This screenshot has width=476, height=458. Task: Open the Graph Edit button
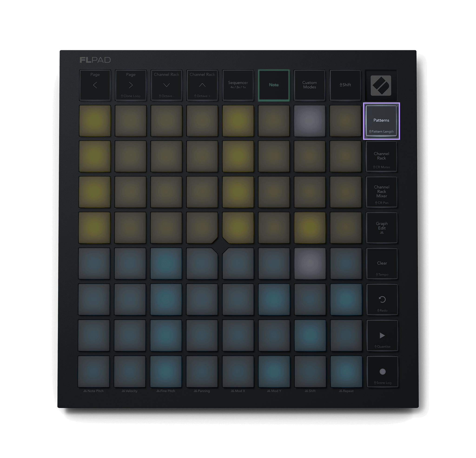pyautogui.click(x=382, y=228)
